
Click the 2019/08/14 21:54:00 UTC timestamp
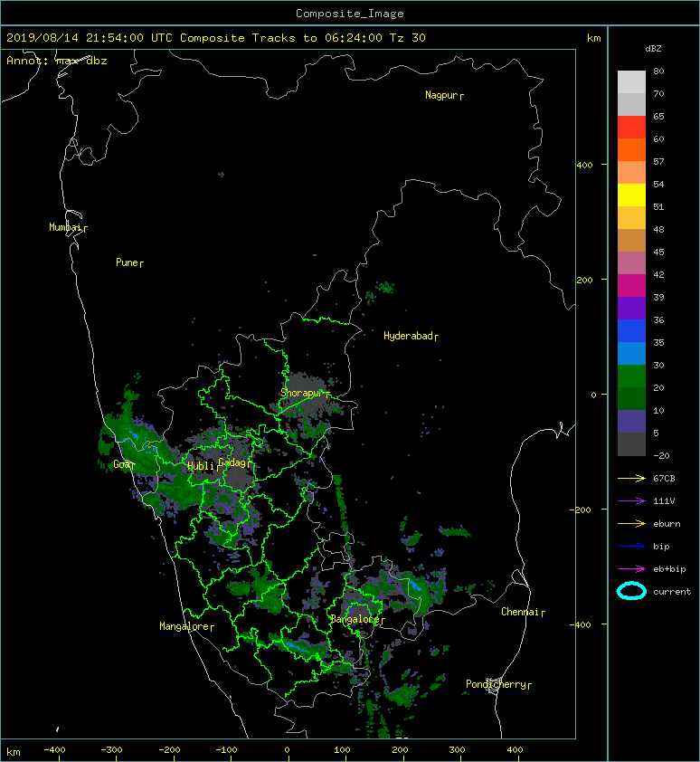[x=90, y=38]
